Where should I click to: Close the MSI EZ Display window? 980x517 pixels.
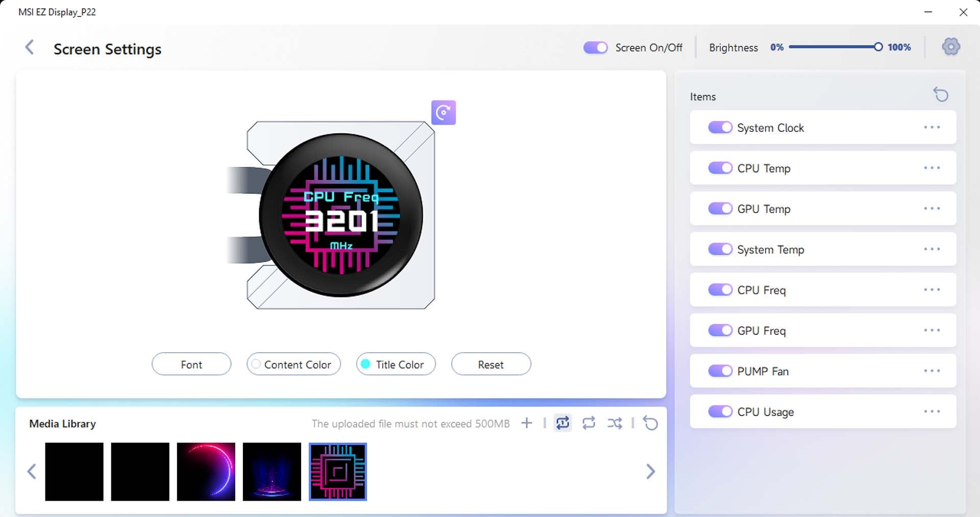click(963, 12)
